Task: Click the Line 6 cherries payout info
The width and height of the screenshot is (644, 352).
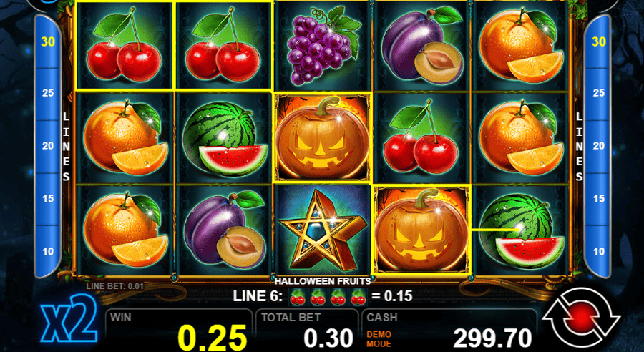Action: click(323, 296)
